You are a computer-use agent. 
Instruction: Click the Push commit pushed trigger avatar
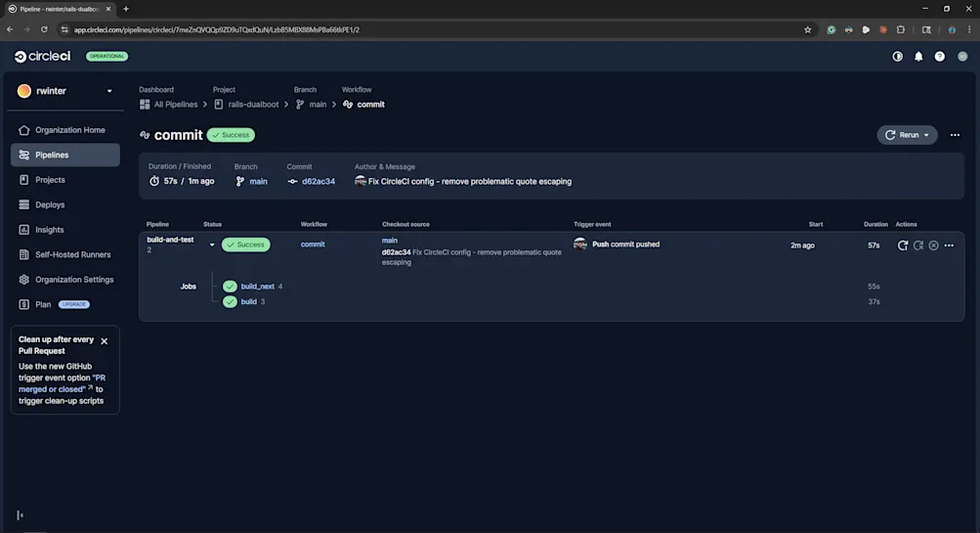[580, 244]
